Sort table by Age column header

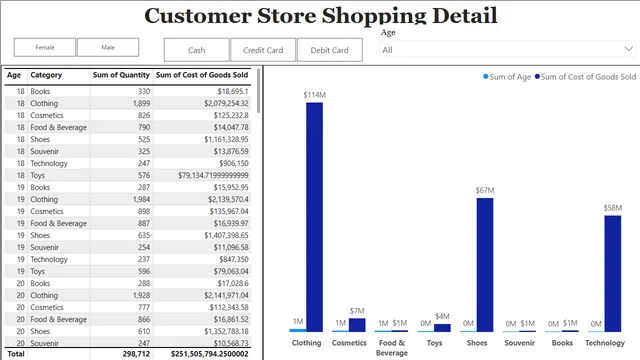tap(14, 75)
